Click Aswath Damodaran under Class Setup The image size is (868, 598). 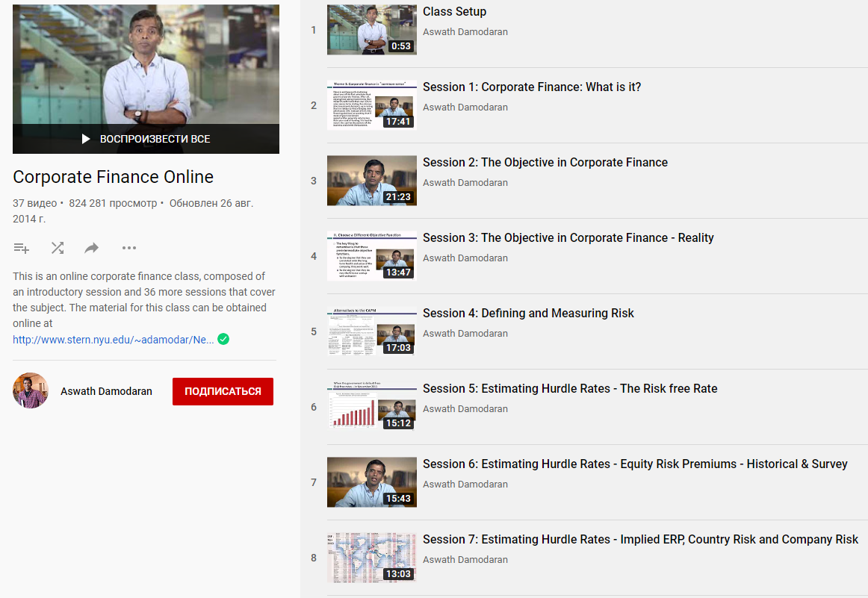[465, 32]
